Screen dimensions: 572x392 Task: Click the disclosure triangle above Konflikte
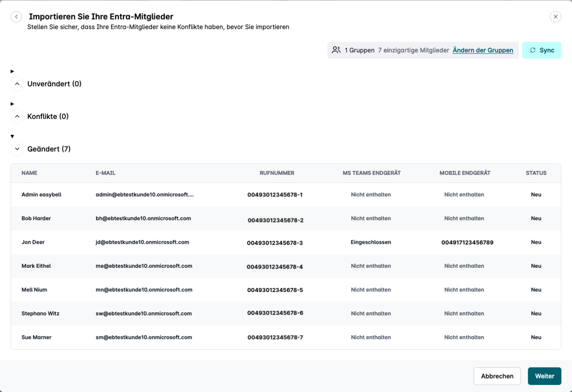coord(13,104)
